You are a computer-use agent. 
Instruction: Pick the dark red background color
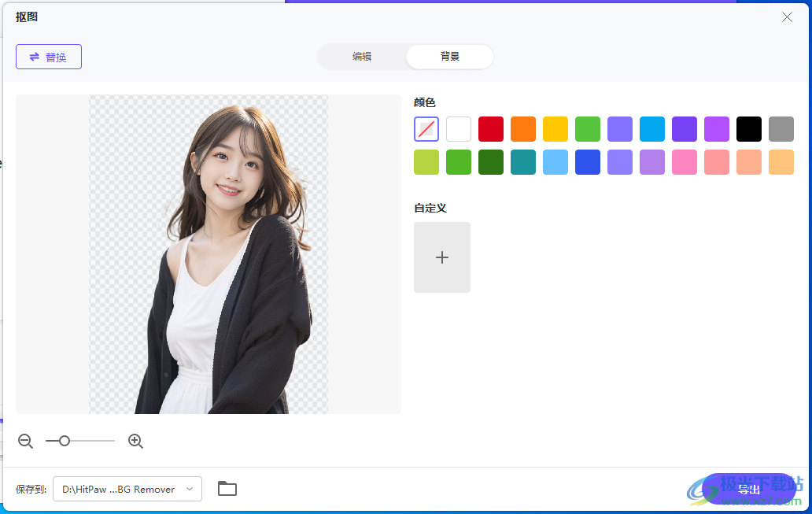click(x=490, y=128)
